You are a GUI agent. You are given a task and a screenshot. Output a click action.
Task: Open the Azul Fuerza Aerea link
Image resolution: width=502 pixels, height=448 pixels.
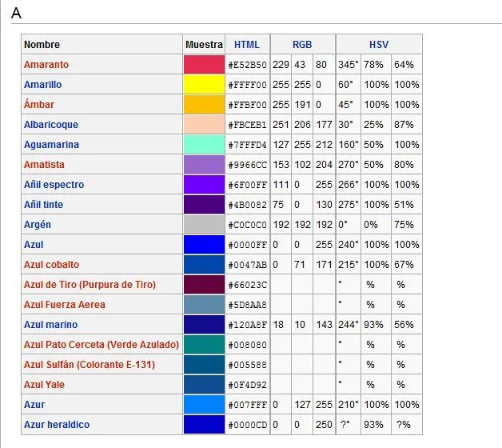pos(65,305)
